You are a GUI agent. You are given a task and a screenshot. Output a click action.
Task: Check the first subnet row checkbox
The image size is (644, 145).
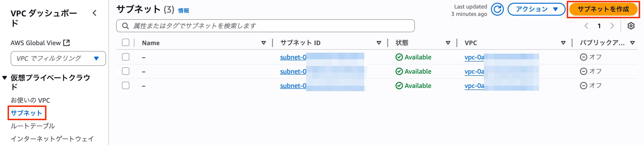(125, 57)
